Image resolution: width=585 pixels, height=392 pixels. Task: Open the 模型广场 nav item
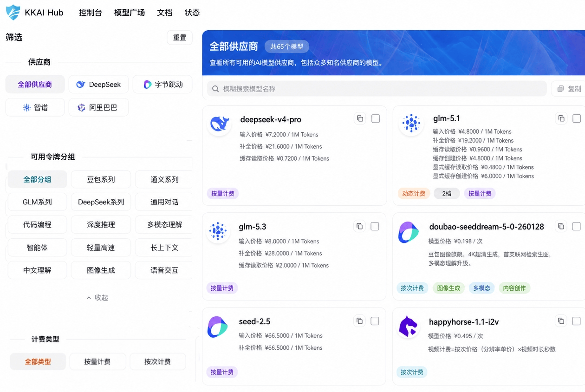point(130,13)
